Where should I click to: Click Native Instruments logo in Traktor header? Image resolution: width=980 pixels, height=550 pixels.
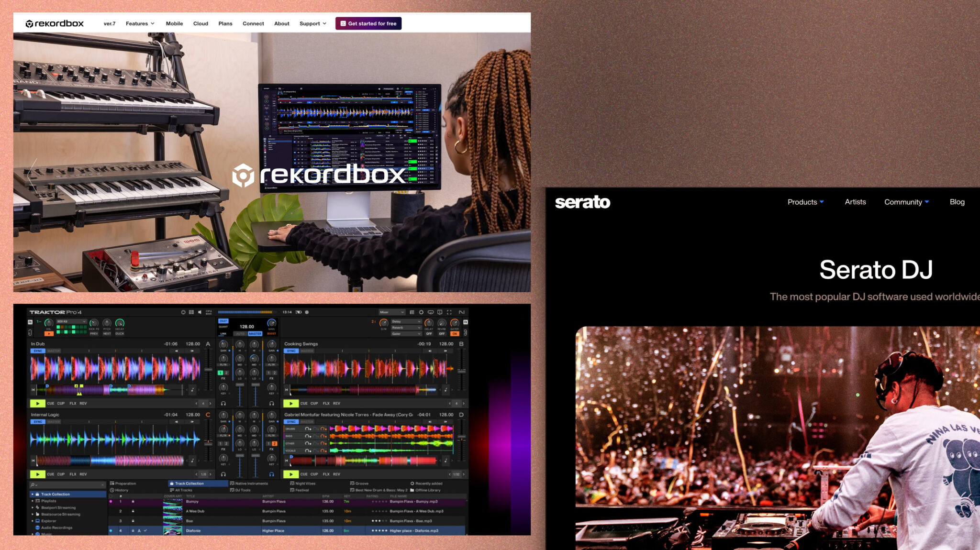pyautogui.click(x=461, y=312)
